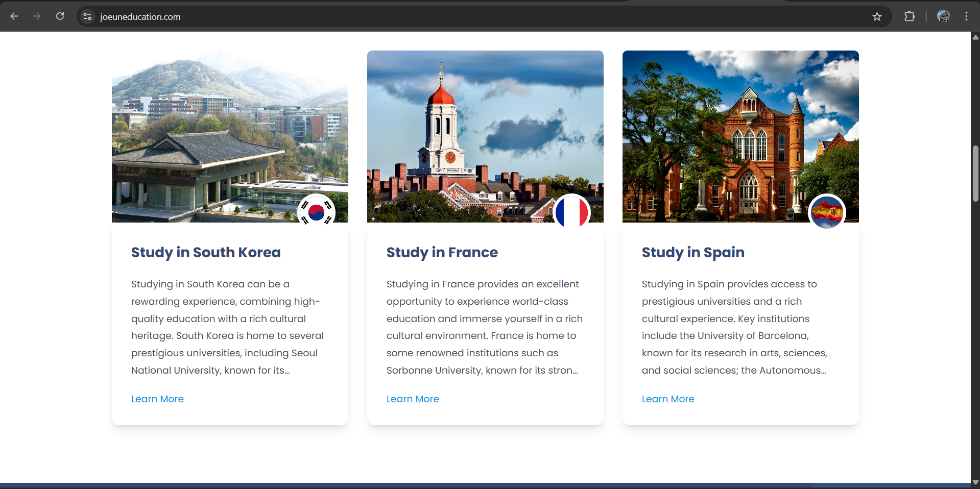Open Learn More for South Korea
Viewport: 980px width, 489px height.
157,399
